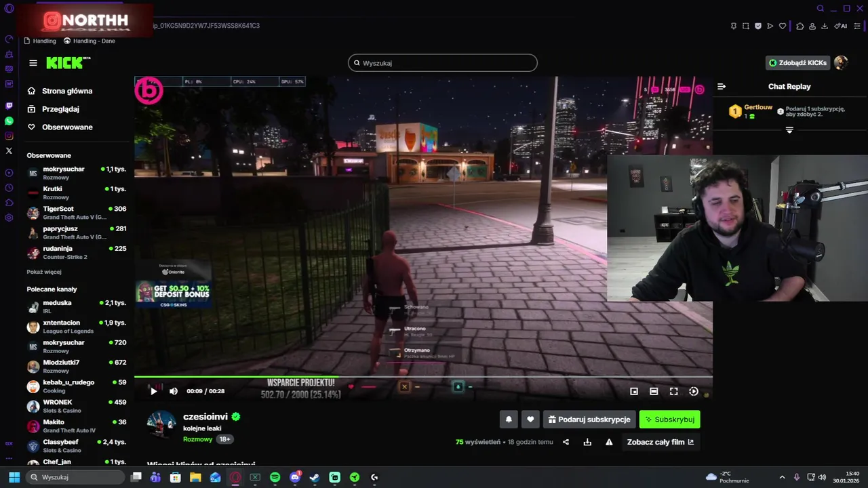
Task: Open browser downloads icon
Action: coord(824,26)
